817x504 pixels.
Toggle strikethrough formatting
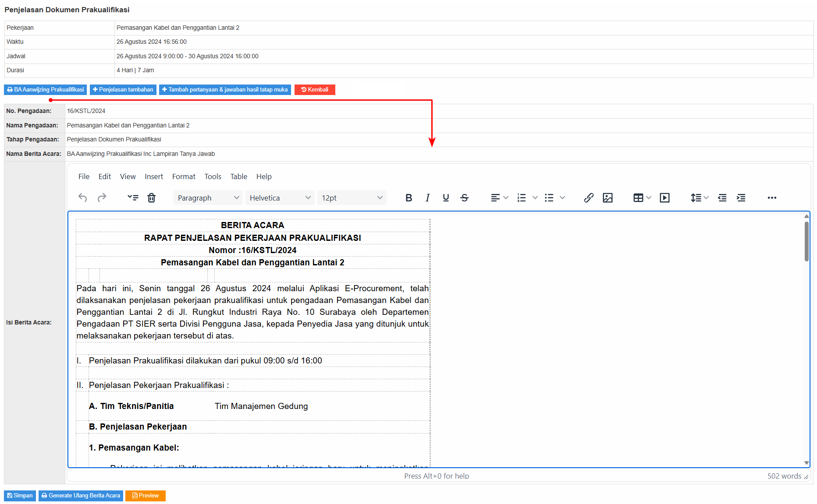point(464,198)
